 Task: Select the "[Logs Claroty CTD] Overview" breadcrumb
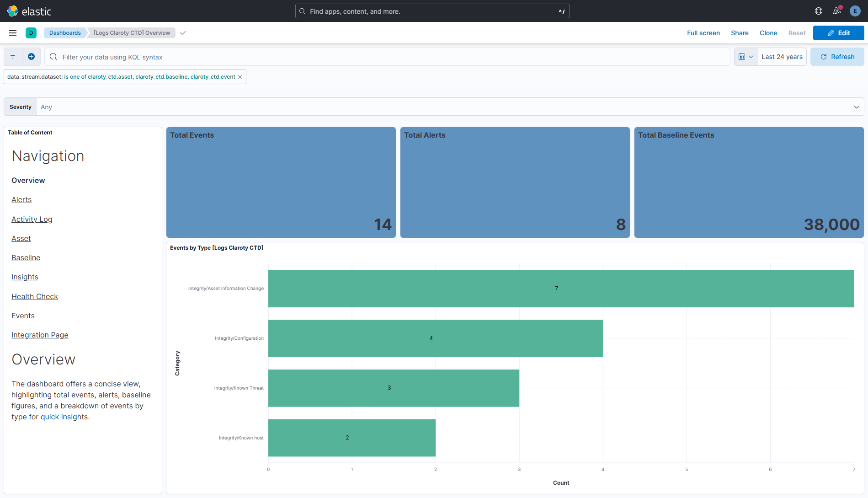[131, 32]
